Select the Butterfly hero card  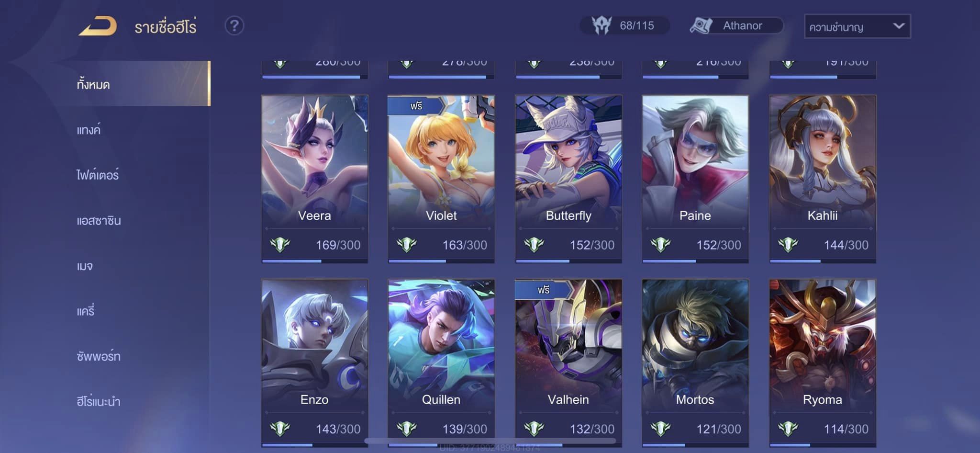(x=568, y=179)
